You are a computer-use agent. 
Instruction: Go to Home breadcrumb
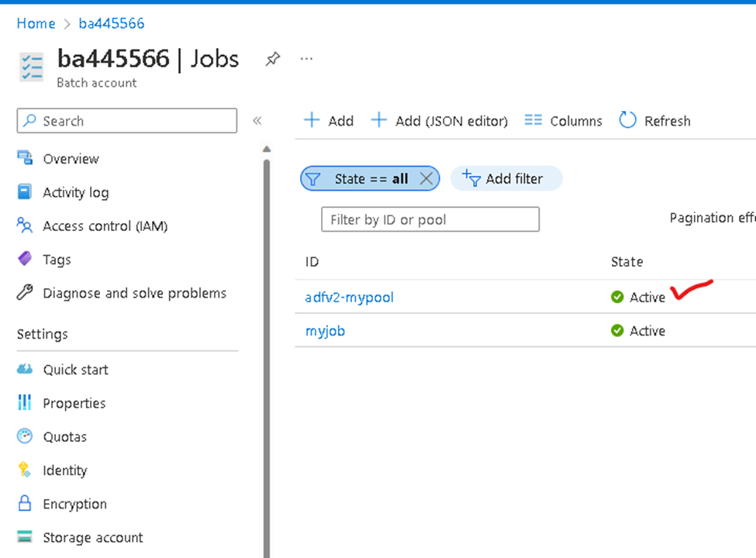pos(36,23)
